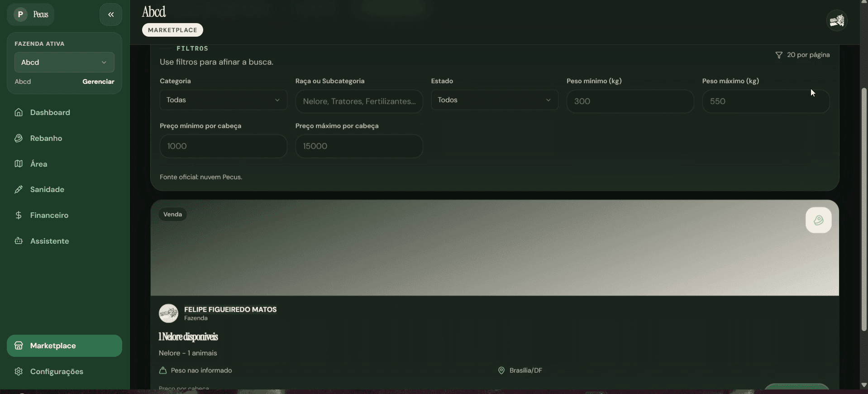Click the Configurações gear icon

coord(19,371)
